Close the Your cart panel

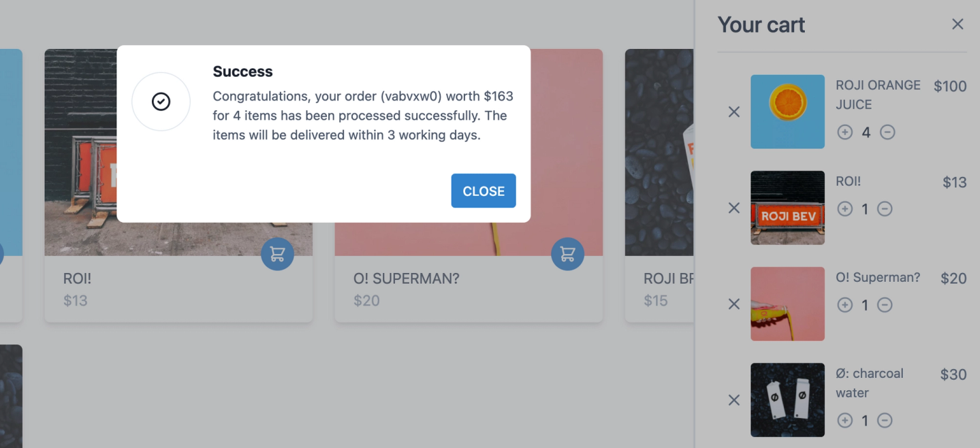tap(958, 24)
